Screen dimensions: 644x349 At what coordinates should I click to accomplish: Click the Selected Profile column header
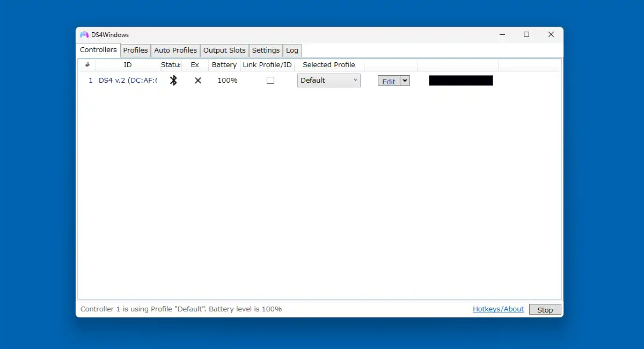click(x=329, y=65)
